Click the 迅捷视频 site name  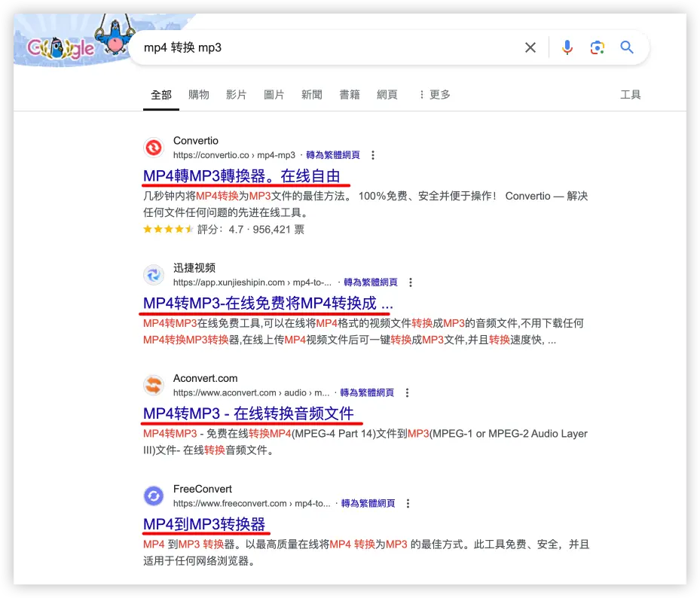pyautogui.click(x=194, y=268)
